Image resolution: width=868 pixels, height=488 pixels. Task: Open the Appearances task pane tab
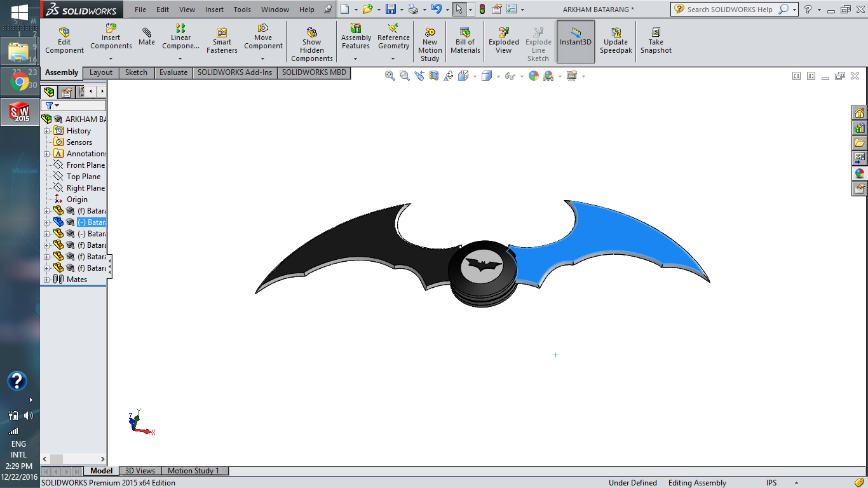[860, 173]
